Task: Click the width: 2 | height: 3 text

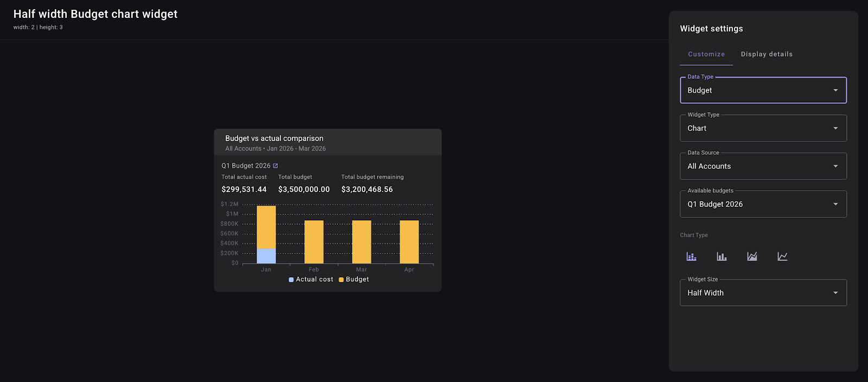Action: [38, 27]
